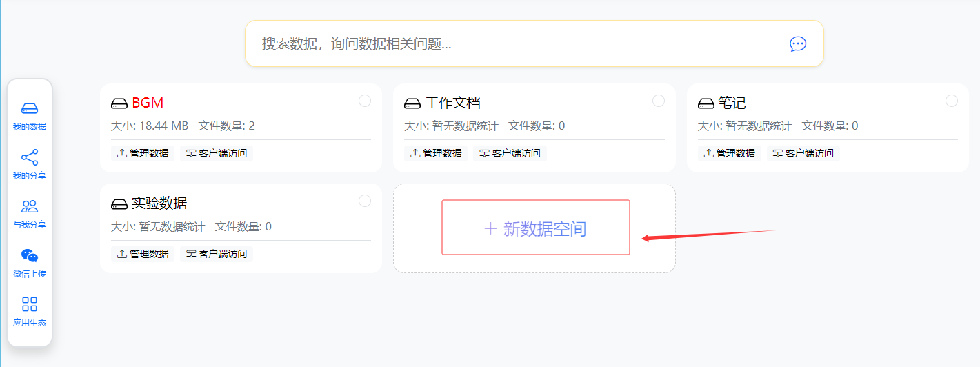Open My Shares sidebar icon
The image size is (980, 367).
(30, 163)
